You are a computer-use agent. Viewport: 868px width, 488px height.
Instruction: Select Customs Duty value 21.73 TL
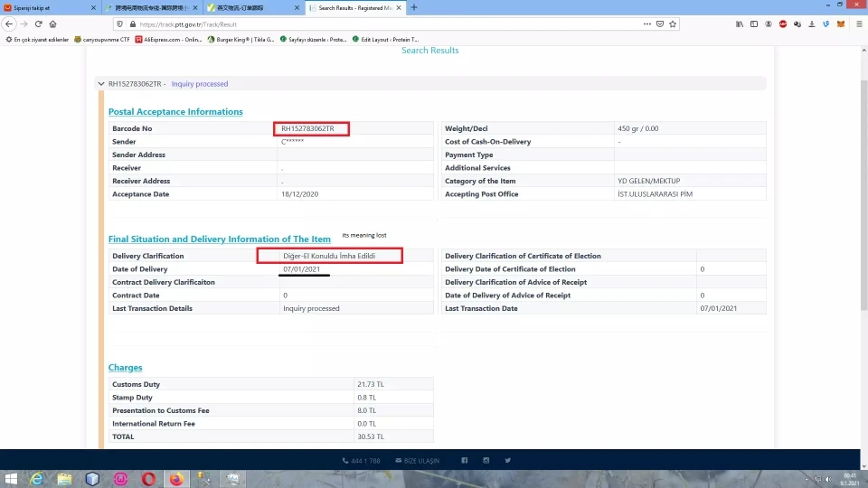tap(371, 384)
